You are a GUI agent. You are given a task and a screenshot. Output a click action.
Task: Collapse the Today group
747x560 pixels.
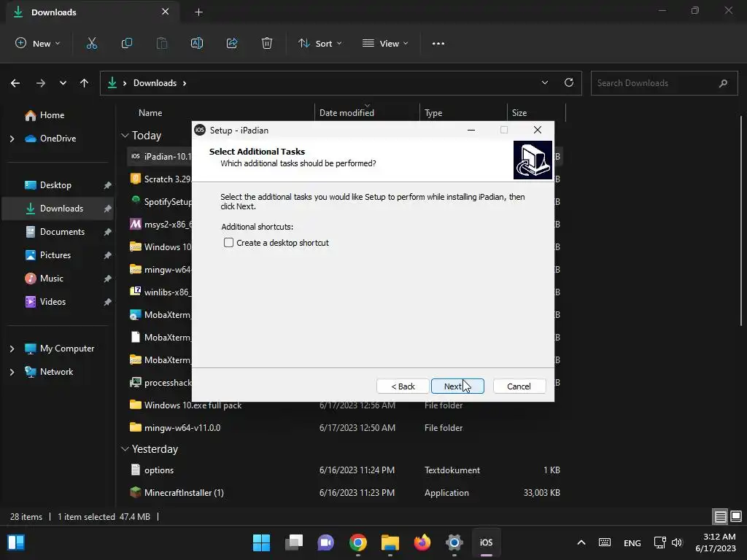tap(125, 136)
